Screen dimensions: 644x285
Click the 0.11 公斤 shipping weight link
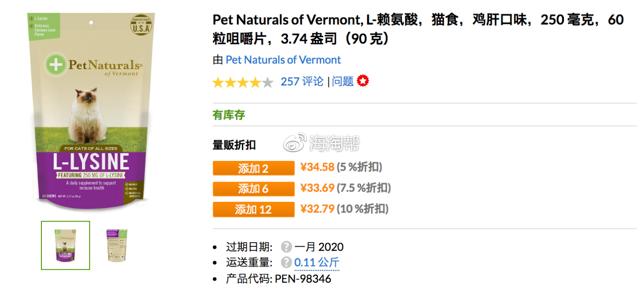click(317, 262)
